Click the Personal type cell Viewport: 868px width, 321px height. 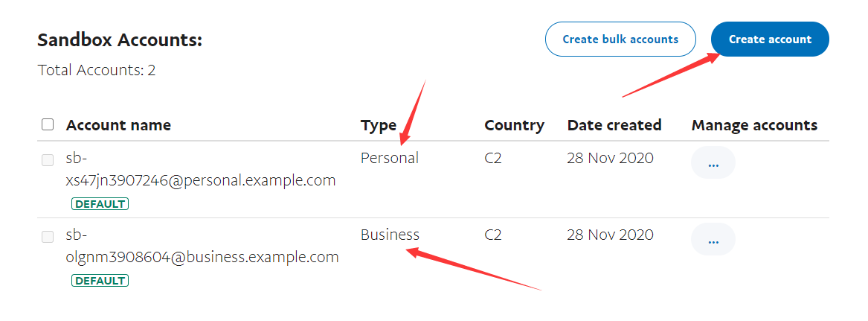click(x=390, y=158)
